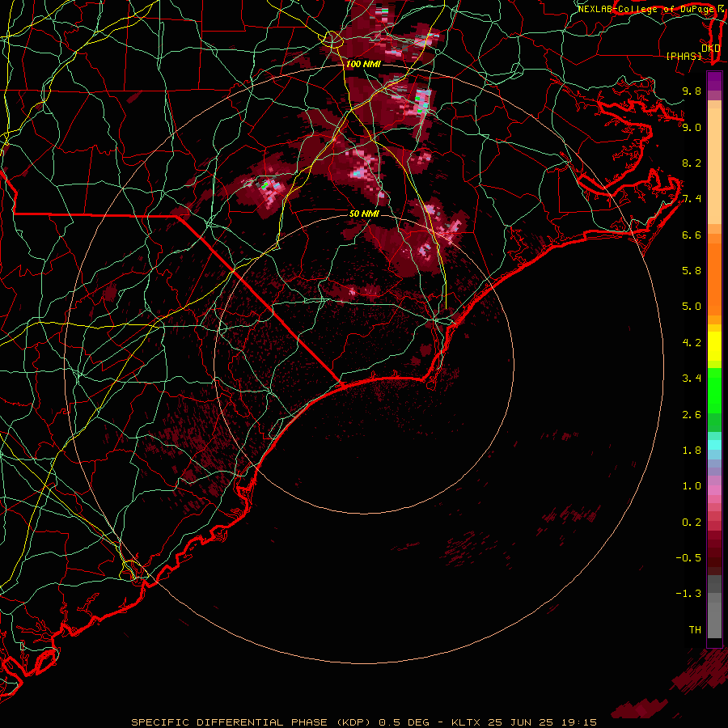
Task: Click the 1.8 value on the color scale
Action: [692, 451]
